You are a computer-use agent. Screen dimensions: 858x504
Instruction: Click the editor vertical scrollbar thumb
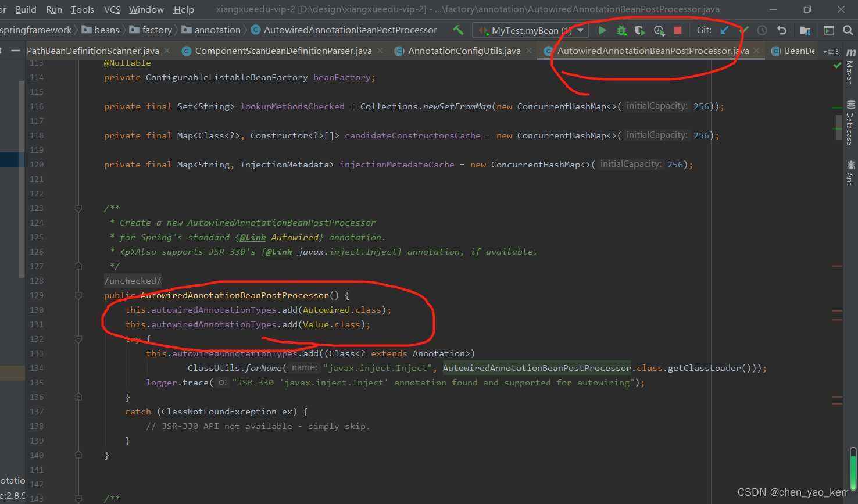(839, 128)
